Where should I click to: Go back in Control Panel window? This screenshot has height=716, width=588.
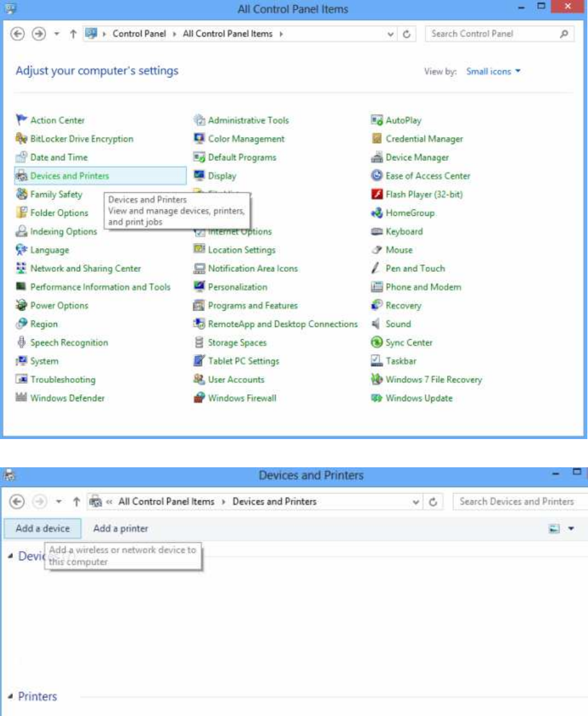[x=17, y=34]
